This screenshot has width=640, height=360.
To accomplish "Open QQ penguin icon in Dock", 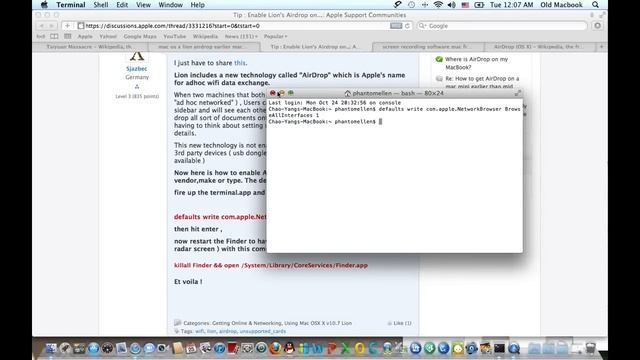I will click(x=289, y=348).
